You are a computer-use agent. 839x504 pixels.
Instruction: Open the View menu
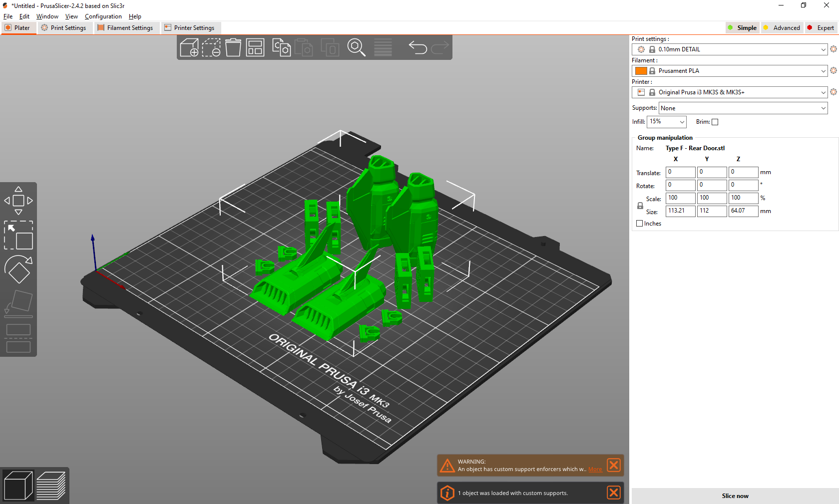click(x=71, y=16)
